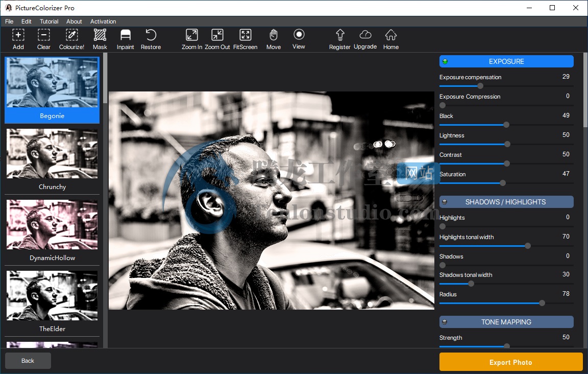588x374 pixels.
Task: Click the Export Photo button
Action: click(511, 362)
